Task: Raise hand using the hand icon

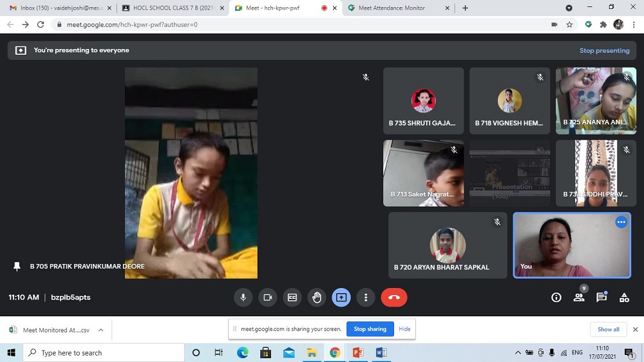Action: pos(316,298)
